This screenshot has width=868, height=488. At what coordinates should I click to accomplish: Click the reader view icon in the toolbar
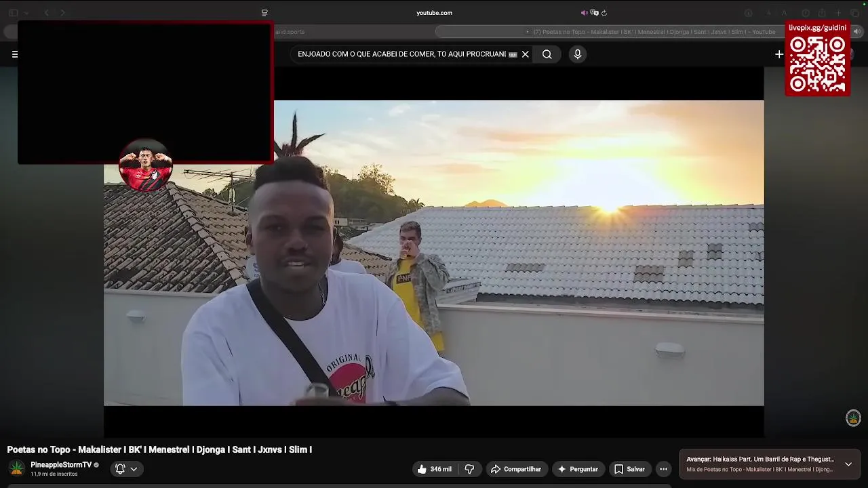coord(264,13)
